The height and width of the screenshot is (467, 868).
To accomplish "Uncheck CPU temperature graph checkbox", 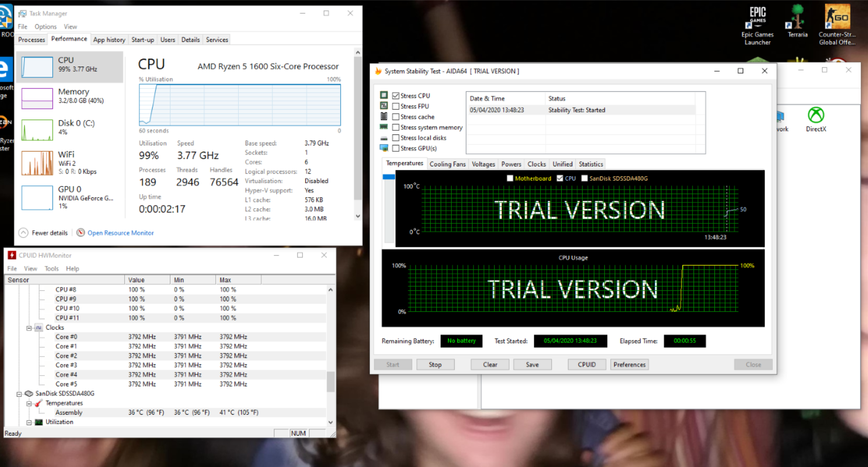I will pyautogui.click(x=560, y=178).
